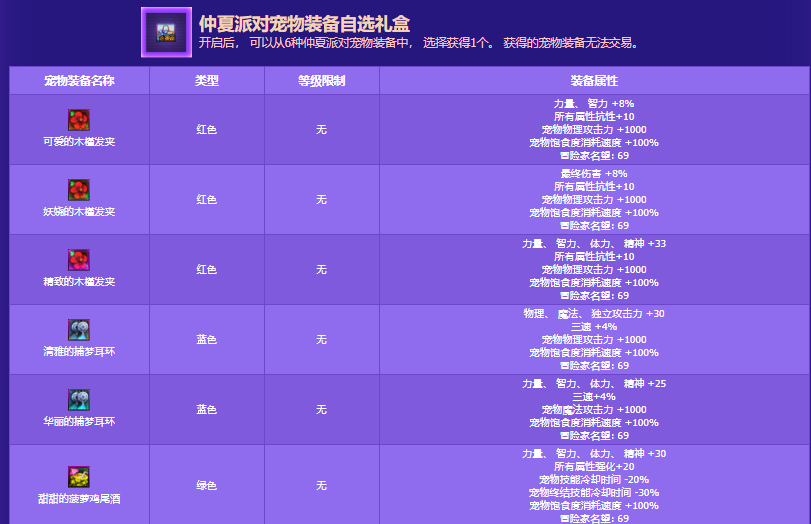
Task: Click the 甜甜的菠萝鸡尾酒 name label
Action: [x=79, y=498]
